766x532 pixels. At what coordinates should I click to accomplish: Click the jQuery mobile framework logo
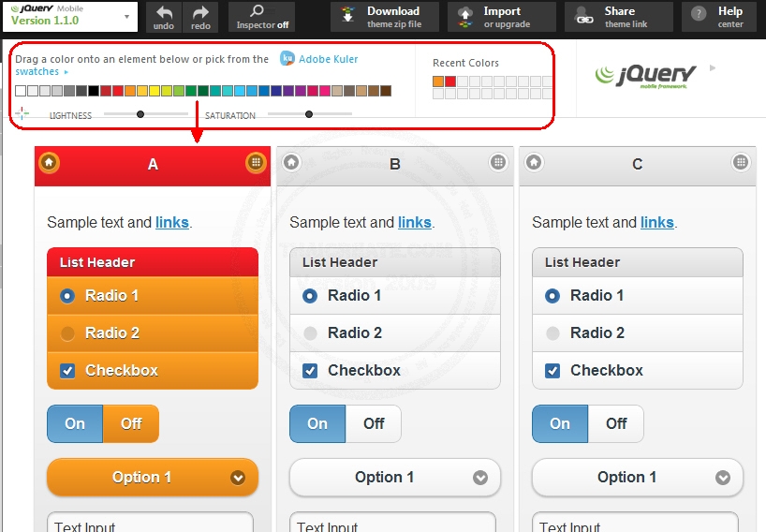pyautogui.click(x=645, y=76)
